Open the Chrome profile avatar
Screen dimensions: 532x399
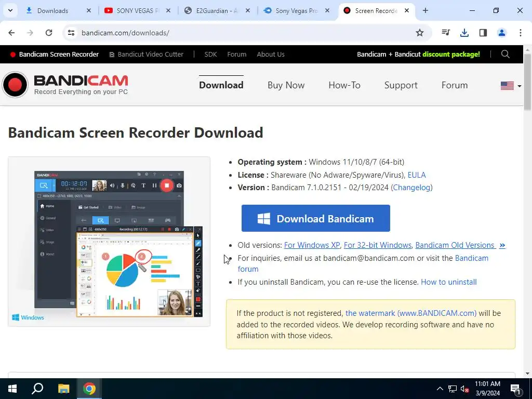(502, 33)
